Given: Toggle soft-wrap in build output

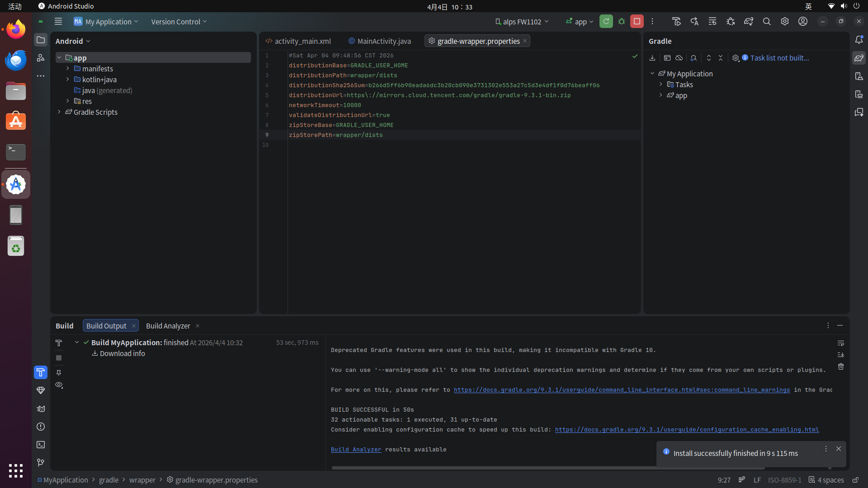Looking at the screenshot, I should click(x=841, y=343).
